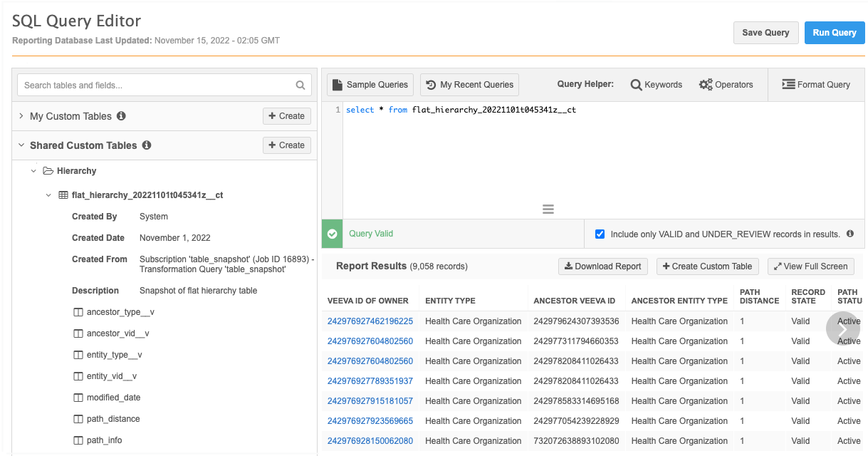Click the search magnifier icon in table search
Image resolution: width=868 pixels, height=456 pixels.
(300, 85)
